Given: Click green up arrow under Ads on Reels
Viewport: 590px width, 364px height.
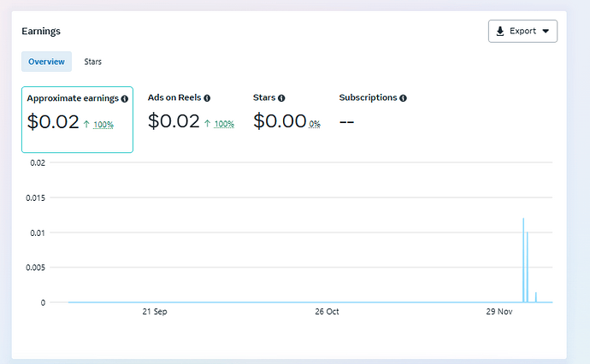Looking at the screenshot, I should pyautogui.click(x=207, y=124).
